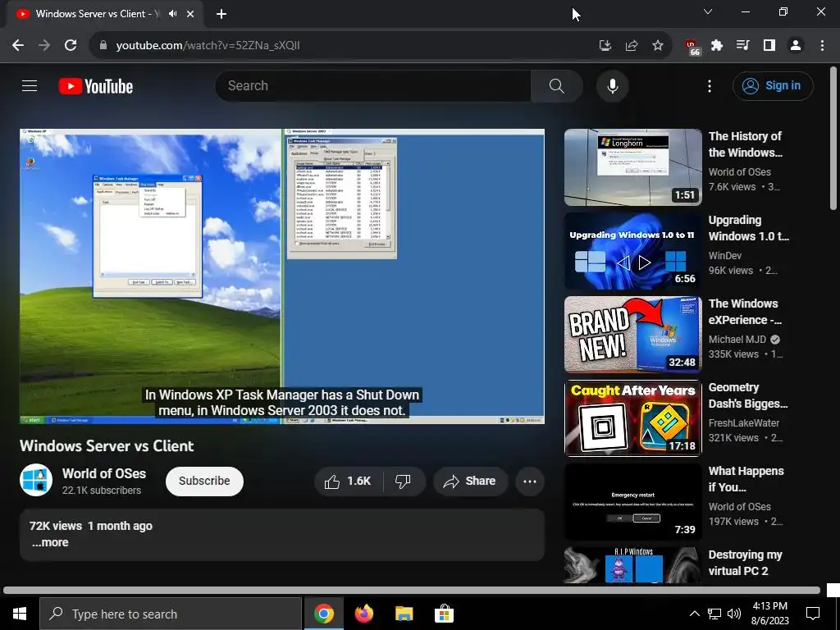Screen dimensions: 840x630
Task: Open Caught After Years thumbnail
Action: coord(632,418)
